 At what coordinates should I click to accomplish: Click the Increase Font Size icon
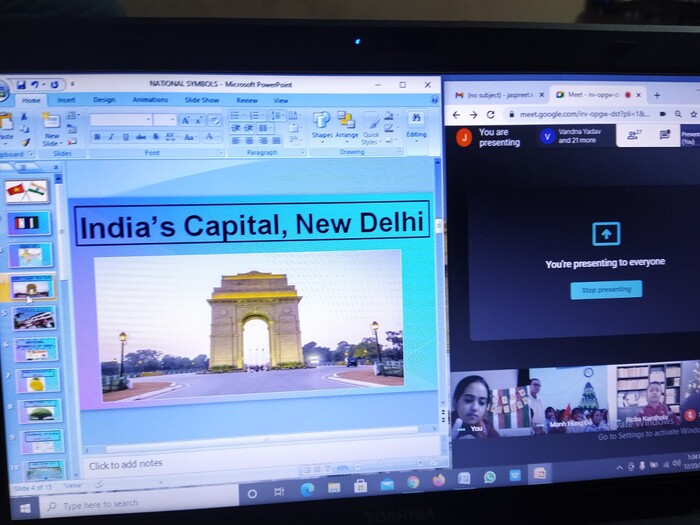coord(185,120)
